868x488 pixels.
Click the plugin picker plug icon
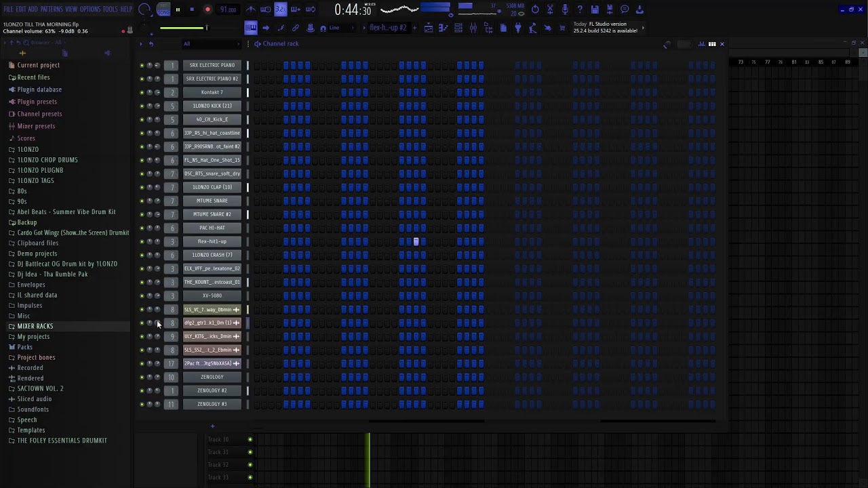point(517,28)
